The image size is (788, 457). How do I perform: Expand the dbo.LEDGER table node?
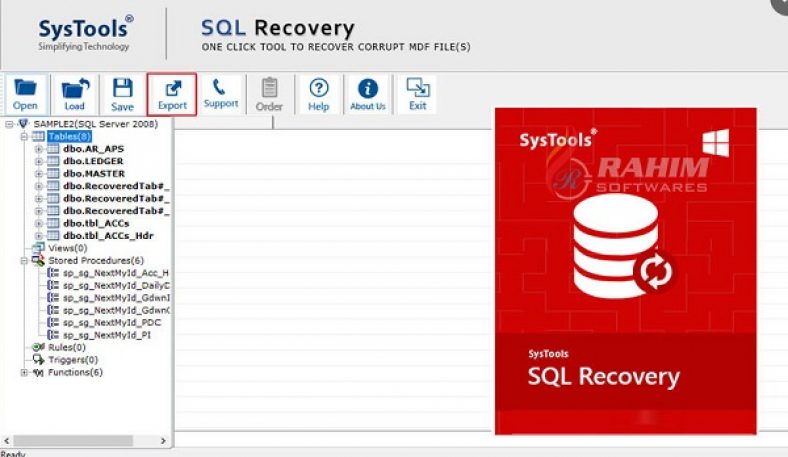[39, 161]
